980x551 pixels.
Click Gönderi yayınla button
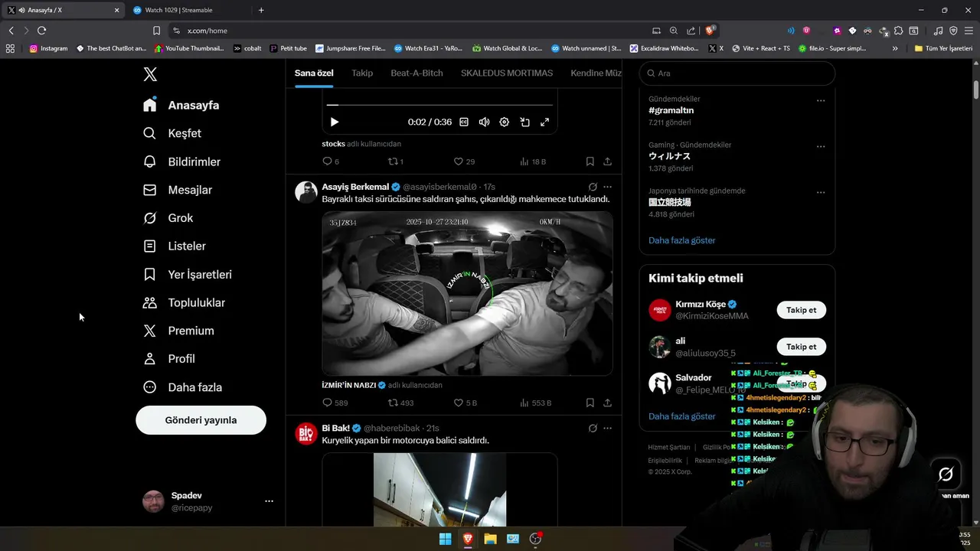tap(201, 420)
